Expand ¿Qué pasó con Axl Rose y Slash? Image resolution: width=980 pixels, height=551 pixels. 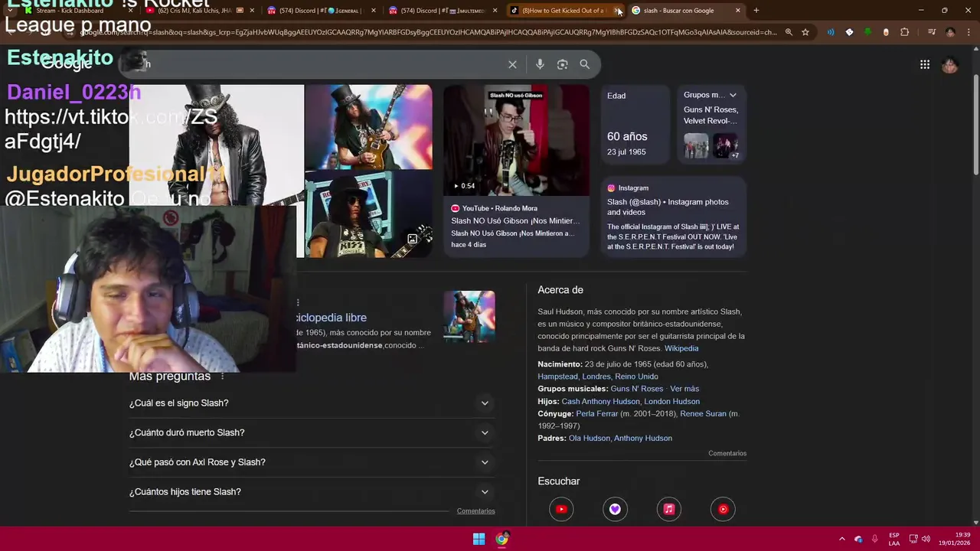tap(312, 462)
